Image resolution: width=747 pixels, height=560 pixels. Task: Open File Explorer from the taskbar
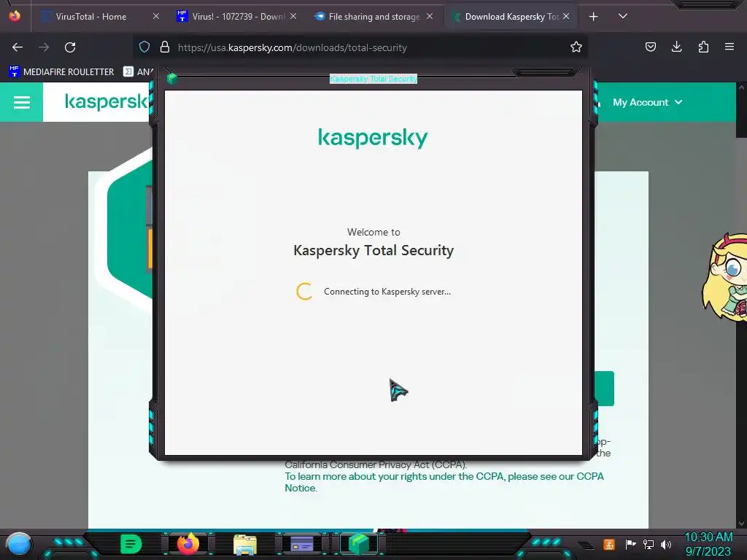(245, 544)
